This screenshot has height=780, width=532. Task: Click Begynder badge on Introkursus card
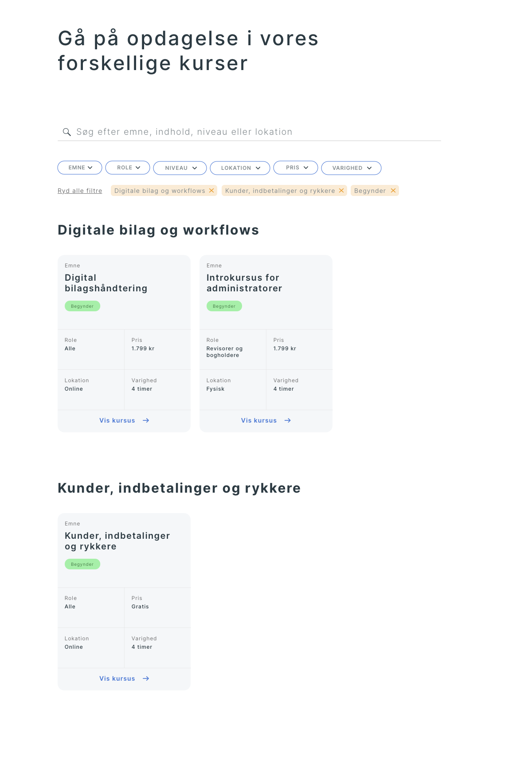(224, 306)
